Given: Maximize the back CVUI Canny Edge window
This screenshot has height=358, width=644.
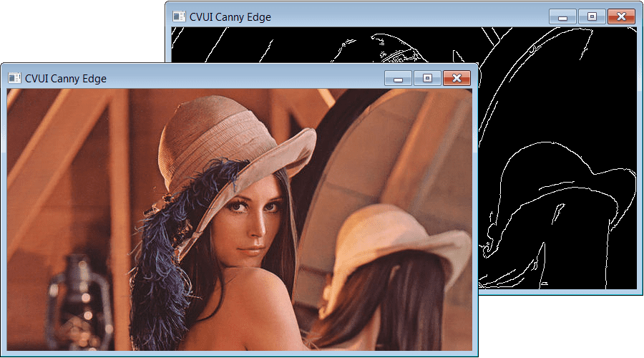Looking at the screenshot, I should pyautogui.click(x=592, y=16).
